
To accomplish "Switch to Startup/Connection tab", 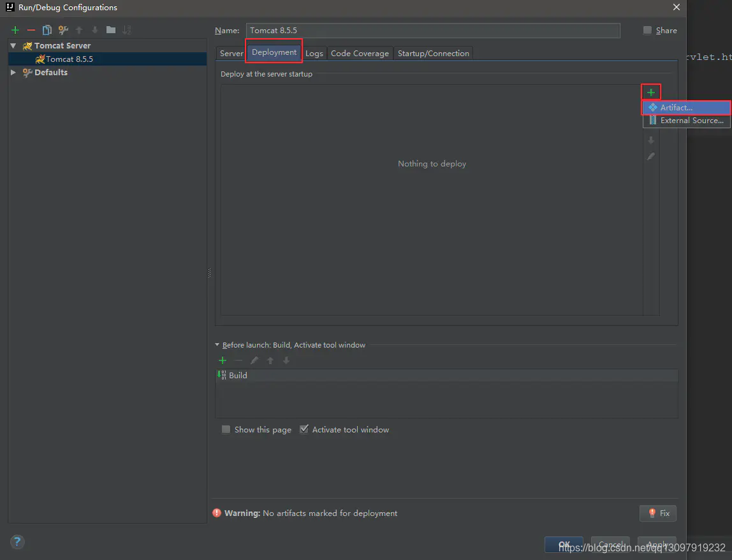I will click(x=433, y=53).
